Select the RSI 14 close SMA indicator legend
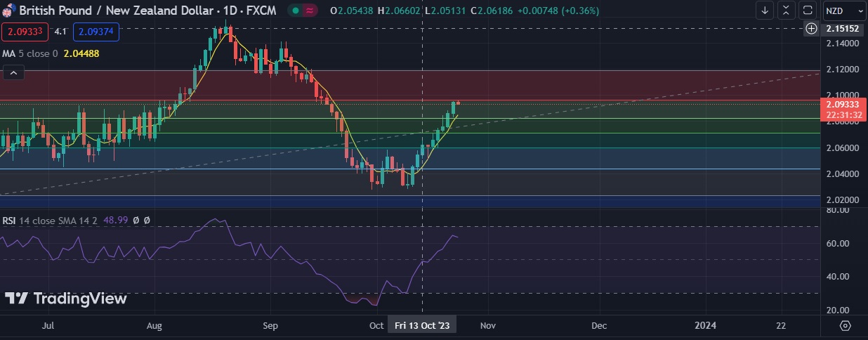 point(50,221)
